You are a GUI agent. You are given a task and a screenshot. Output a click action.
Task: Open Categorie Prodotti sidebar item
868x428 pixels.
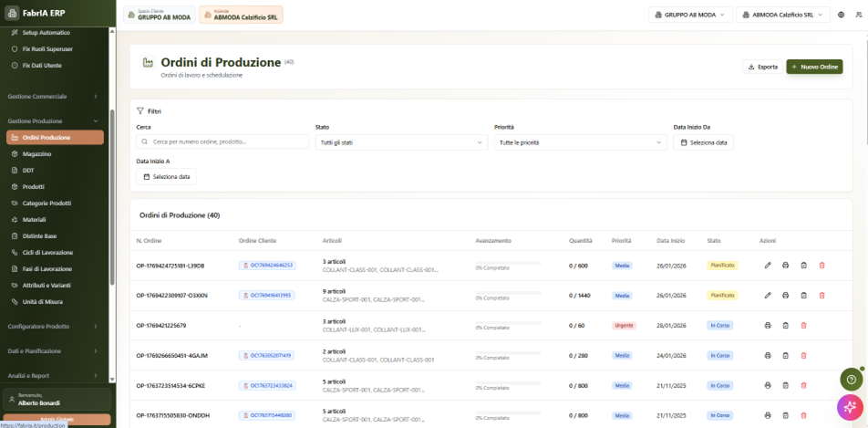click(55, 204)
